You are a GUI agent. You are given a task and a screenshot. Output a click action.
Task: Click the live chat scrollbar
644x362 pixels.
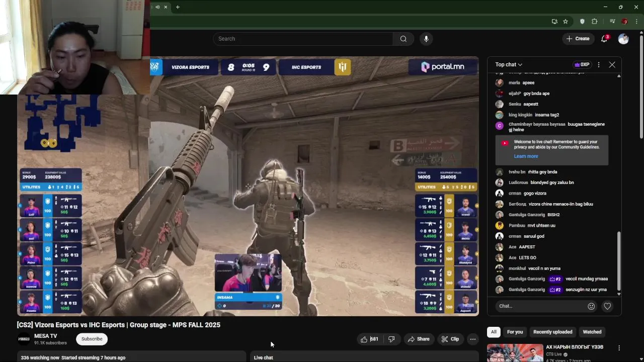619,261
